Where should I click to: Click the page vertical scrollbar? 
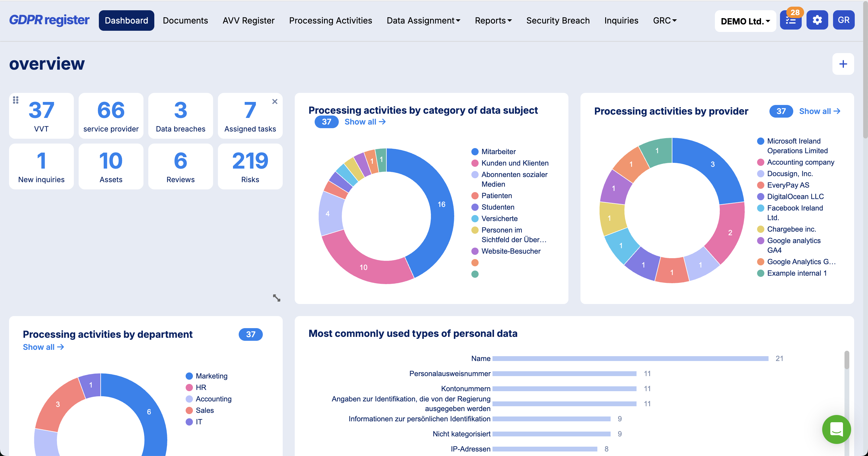point(865,69)
